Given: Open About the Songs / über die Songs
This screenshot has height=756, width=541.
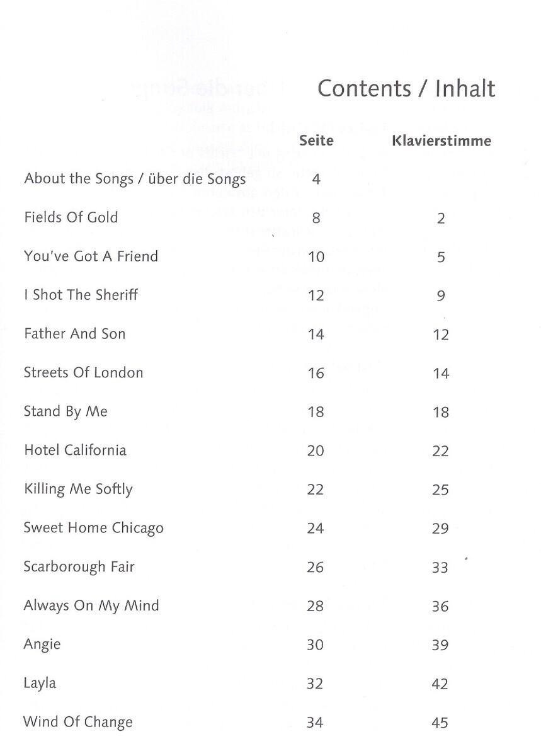Looking at the screenshot, I should 135,179.
